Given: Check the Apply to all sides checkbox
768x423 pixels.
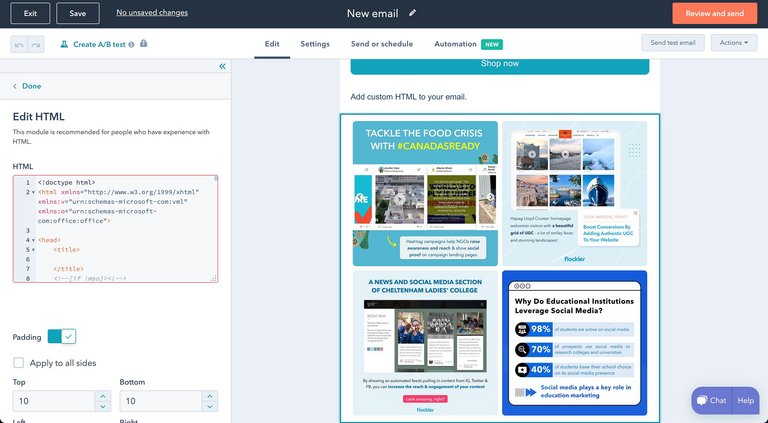Looking at the screenshot, I should 19,363.
